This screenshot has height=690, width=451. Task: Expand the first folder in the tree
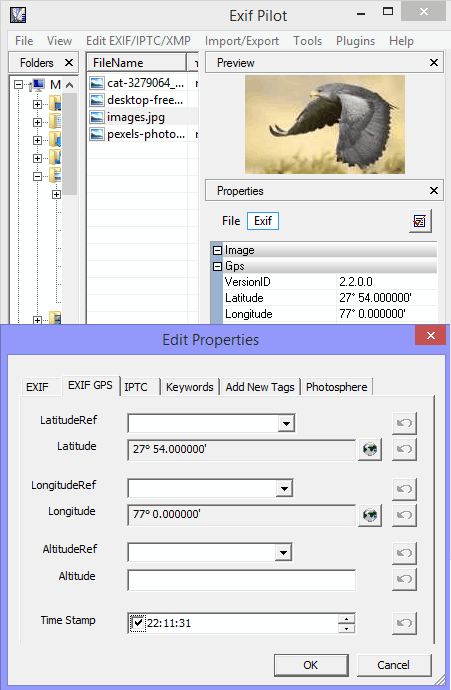(x=37, y=104)
